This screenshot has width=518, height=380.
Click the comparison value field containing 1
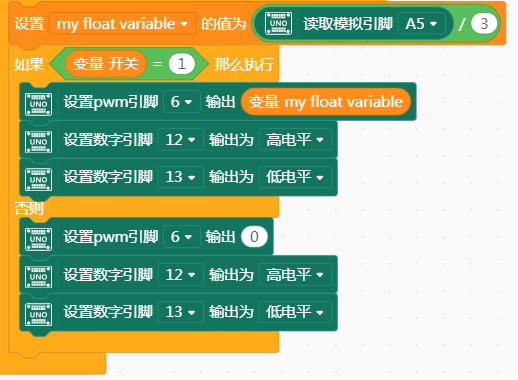(182, 64)
